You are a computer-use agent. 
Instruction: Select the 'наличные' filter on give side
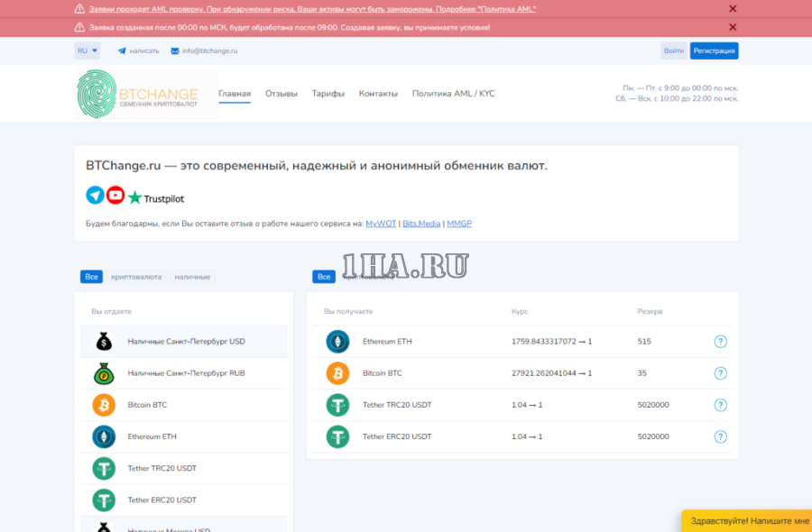pyautogui.click(x=192, y=277)
